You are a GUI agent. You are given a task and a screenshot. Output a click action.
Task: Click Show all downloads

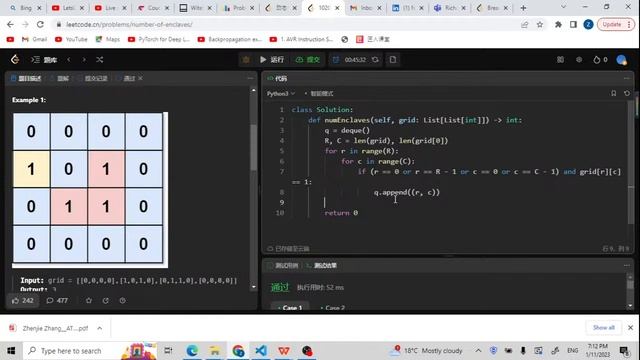[x=603, y=328]
